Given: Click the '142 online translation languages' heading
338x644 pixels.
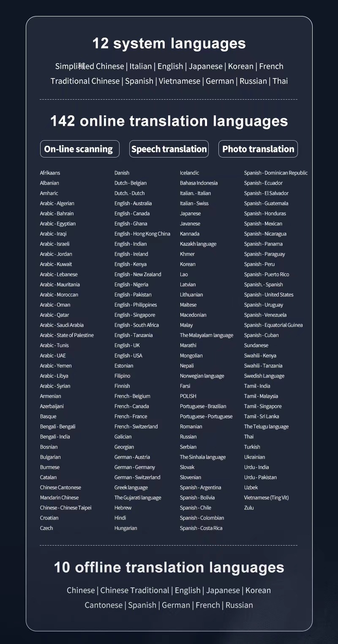Looking at the screenshot, I should [x=169, y=121].
